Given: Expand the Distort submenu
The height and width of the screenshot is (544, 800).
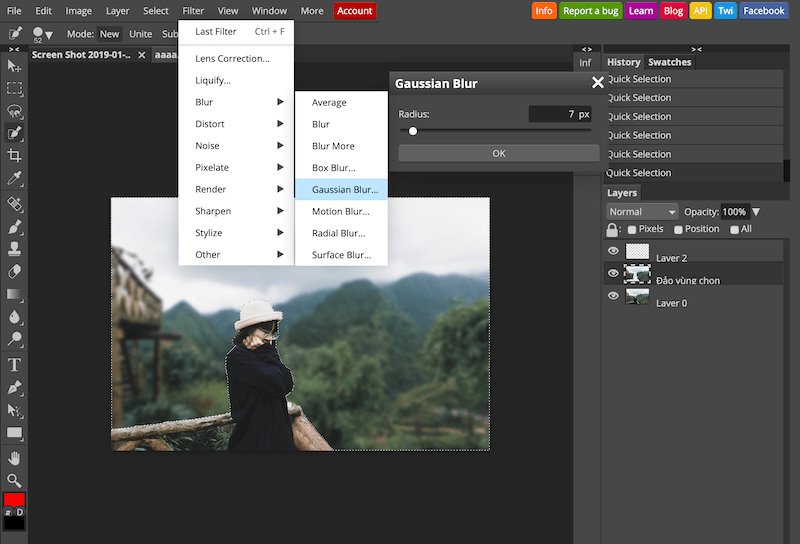Looking at the screenshot, I should [x=236, y=124].
